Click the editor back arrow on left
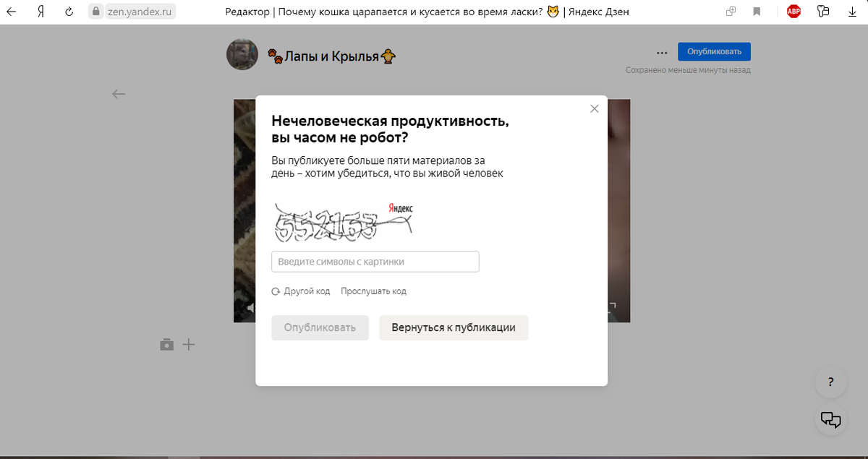The width and height of the screenshot is (868, 459). (119, 94)
